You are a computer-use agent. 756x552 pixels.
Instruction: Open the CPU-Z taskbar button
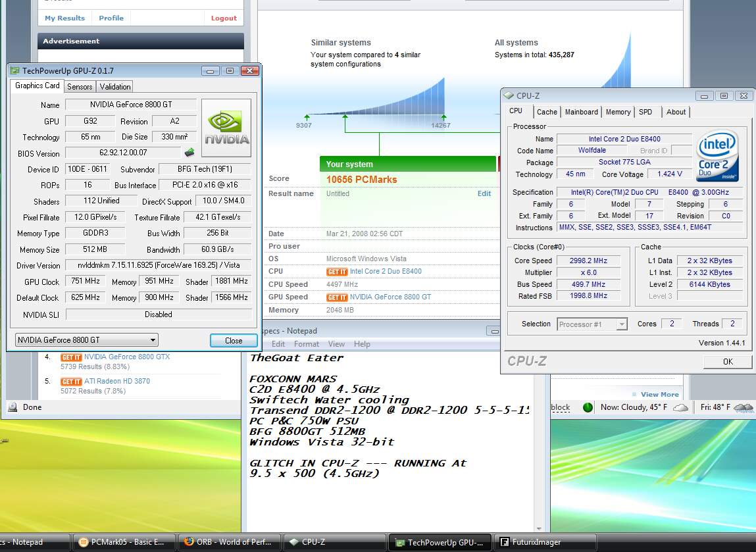point(335,542)
